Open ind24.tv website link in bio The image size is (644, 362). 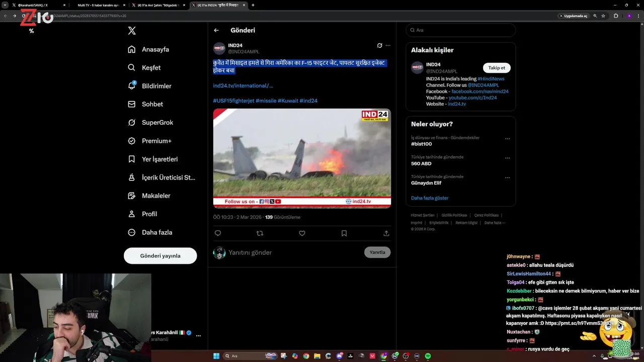tap(457, 104)
